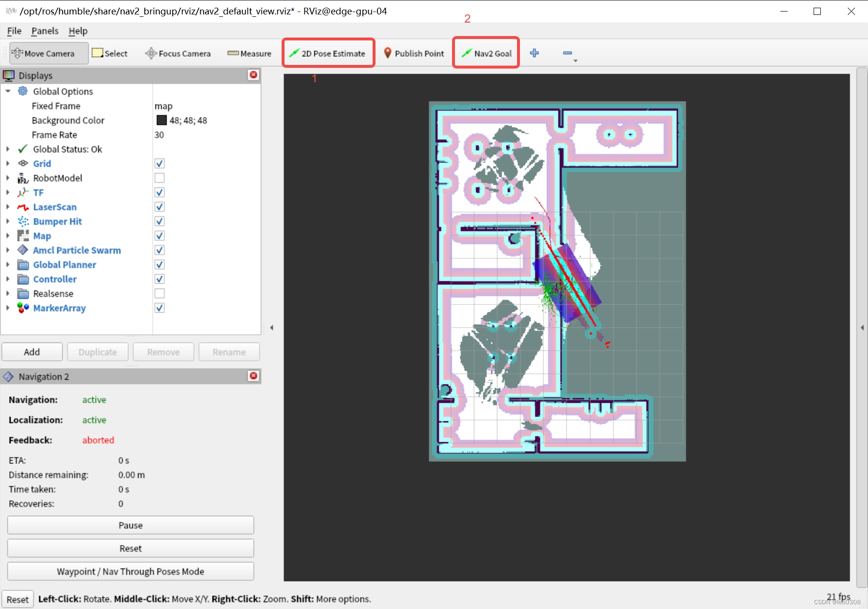Open the Panels menu
The width and height of the screenshot is (868, 609).
(44, 31)
